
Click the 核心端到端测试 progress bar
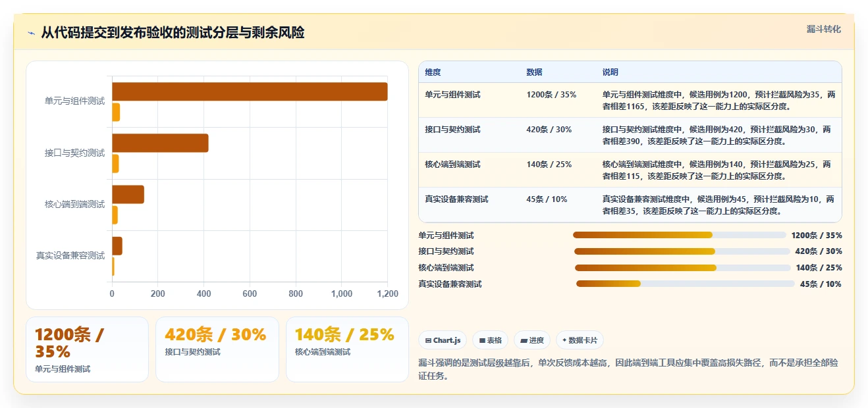[683, 268]
